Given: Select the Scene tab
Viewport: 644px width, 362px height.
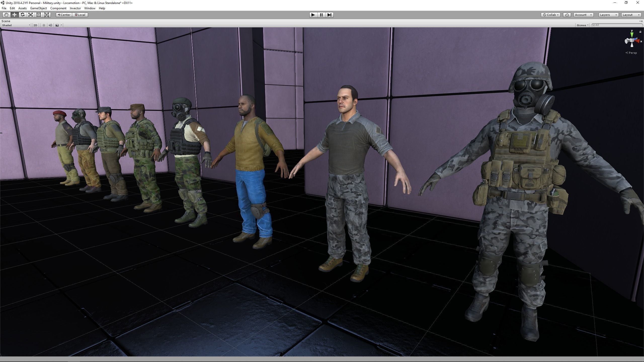Looking at the screenshot, I should pyautogui.click(x=6, y=21).
